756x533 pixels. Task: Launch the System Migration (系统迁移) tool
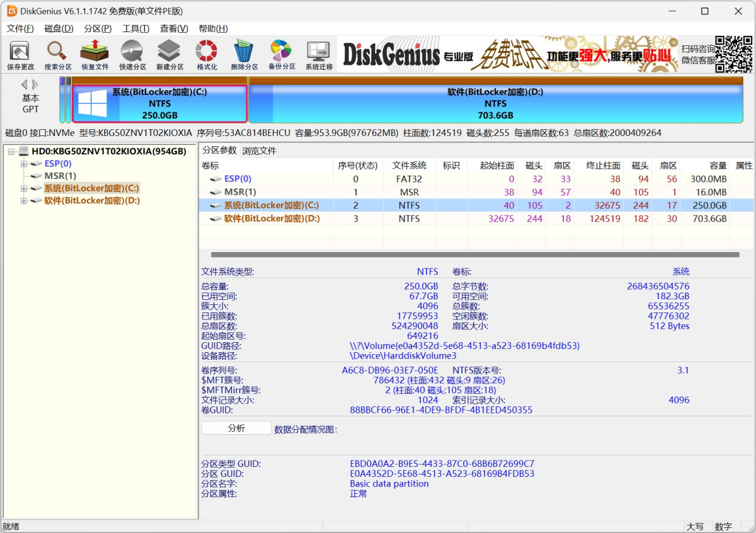coord(319,54)
